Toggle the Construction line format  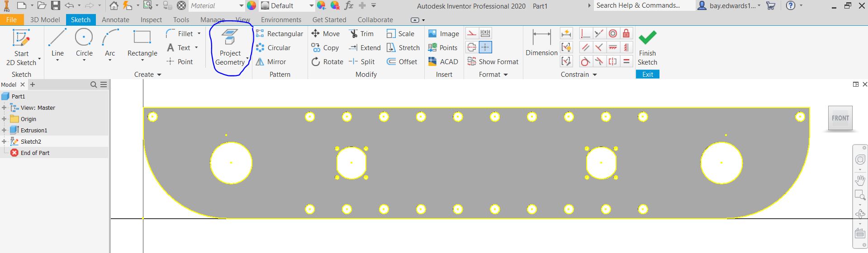[x=472, y=34]
